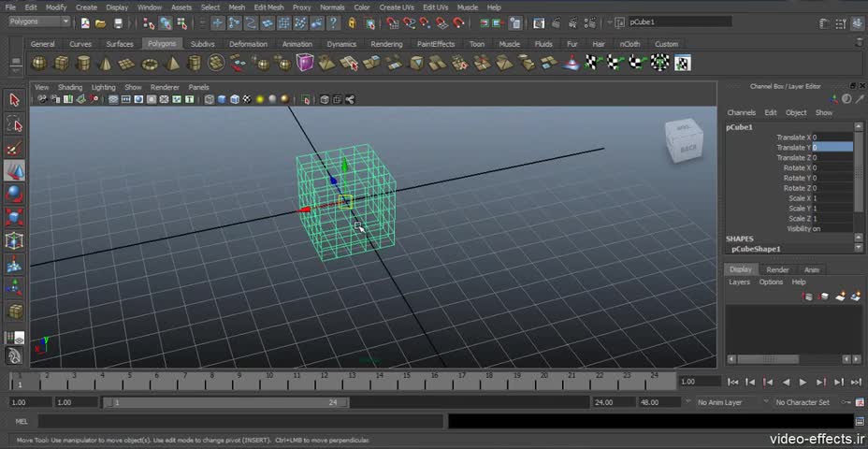The width and height of the screenshot is (868, 449).
Task: Toggle use all lights viewport icon
Action: (259, 100)
